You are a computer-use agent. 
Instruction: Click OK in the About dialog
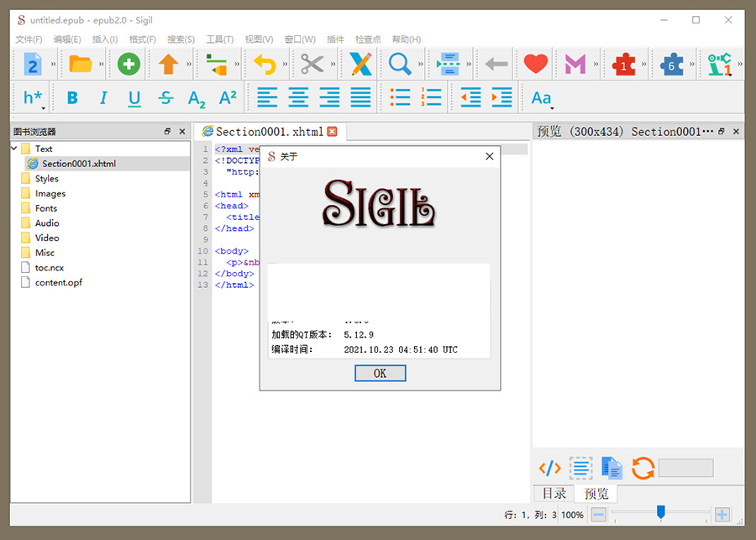pos(380,373)
